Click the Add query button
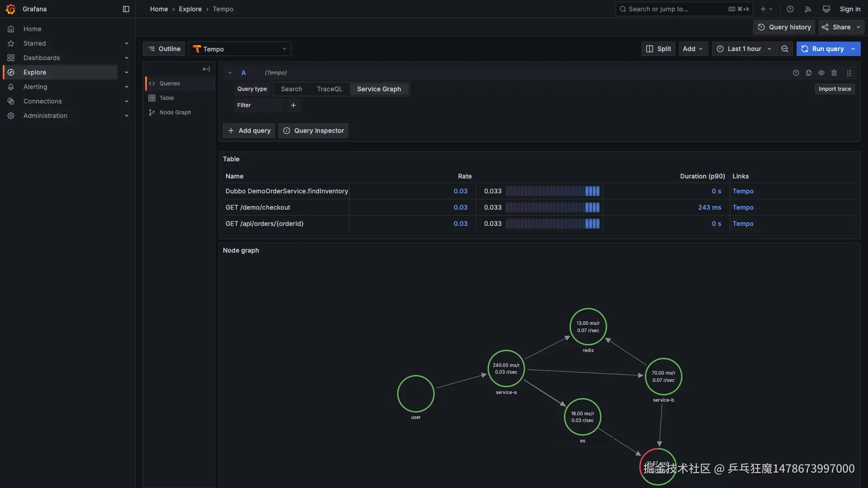Viewport: 868px width, 488px height. point(249,131)
